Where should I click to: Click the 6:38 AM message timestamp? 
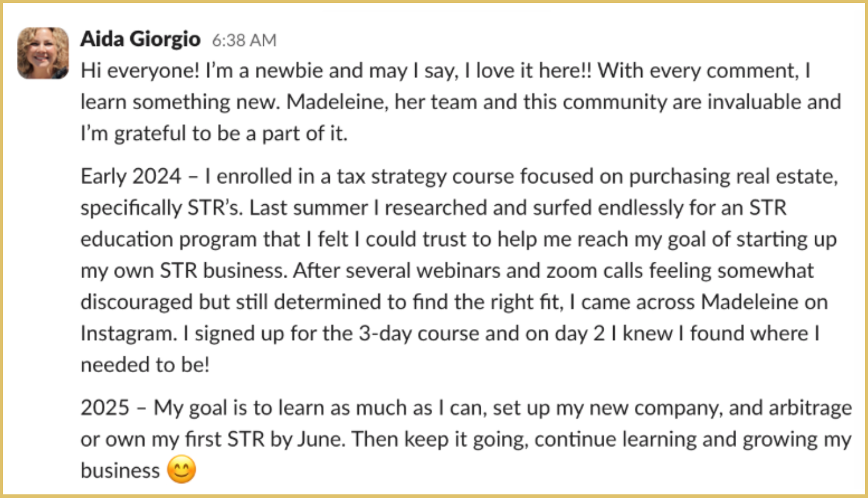(244, 41)
